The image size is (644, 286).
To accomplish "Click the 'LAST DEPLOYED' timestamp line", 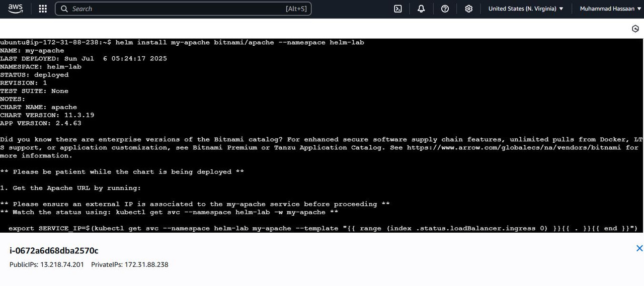I will pyautogui.click(x=84, y=59).
